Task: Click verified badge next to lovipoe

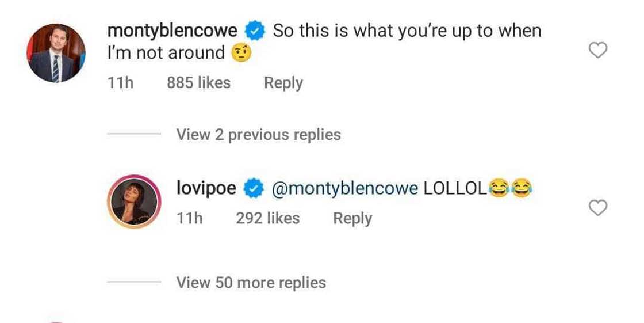Action: [x=254, y=189]
